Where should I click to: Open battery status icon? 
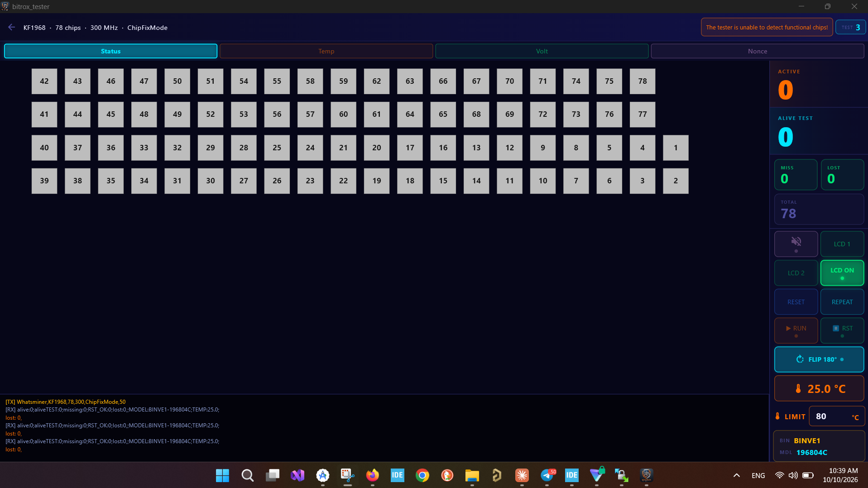click(x=808, y=475)
